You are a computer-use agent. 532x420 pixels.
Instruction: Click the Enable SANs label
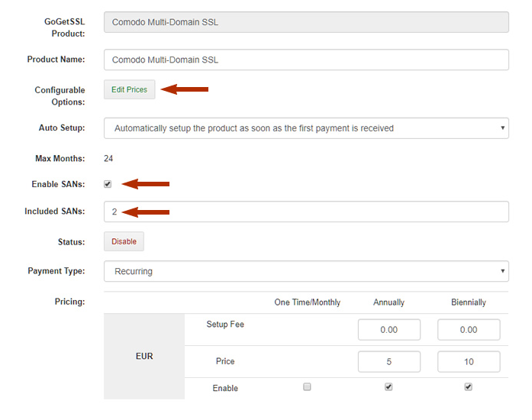point(58,184)
